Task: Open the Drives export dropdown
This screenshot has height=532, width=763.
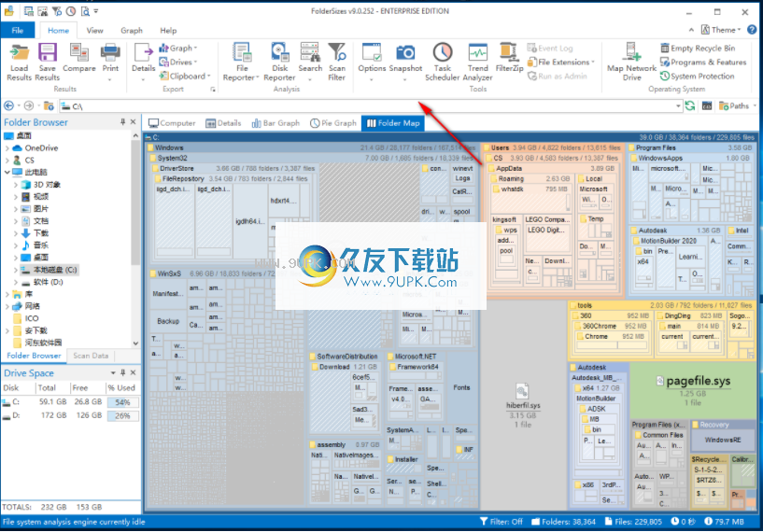Action: 177,63
